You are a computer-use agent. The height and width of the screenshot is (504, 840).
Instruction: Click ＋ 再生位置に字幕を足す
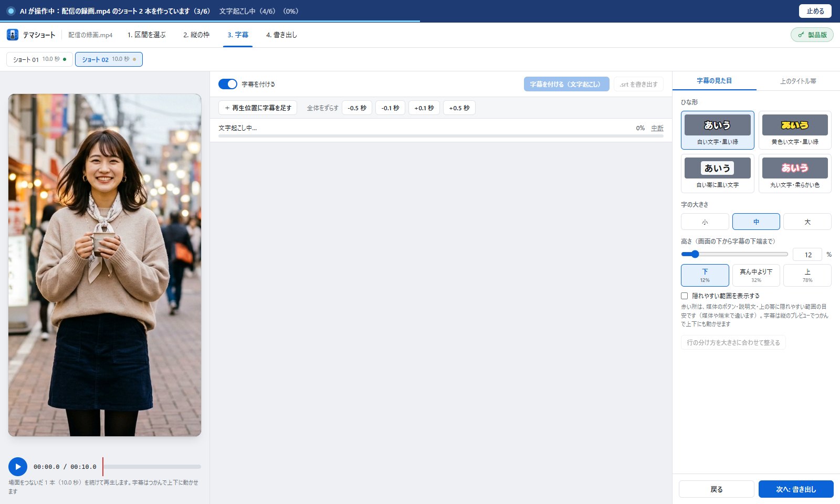(258, 108)
